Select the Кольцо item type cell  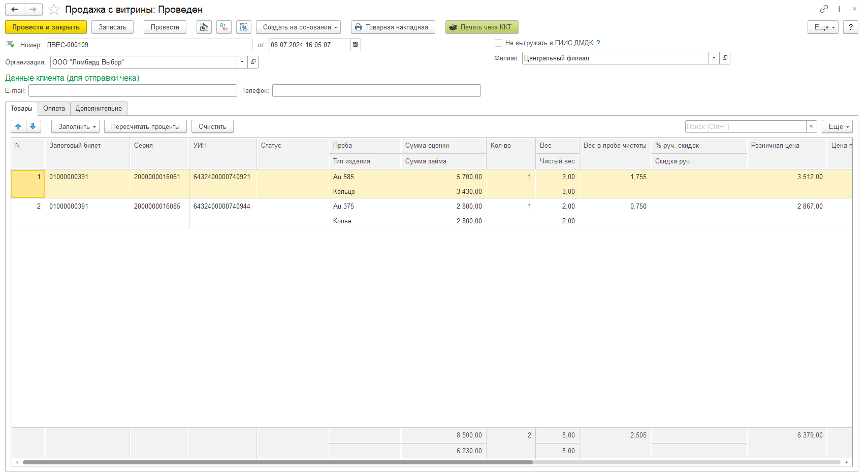coord(365,191)
